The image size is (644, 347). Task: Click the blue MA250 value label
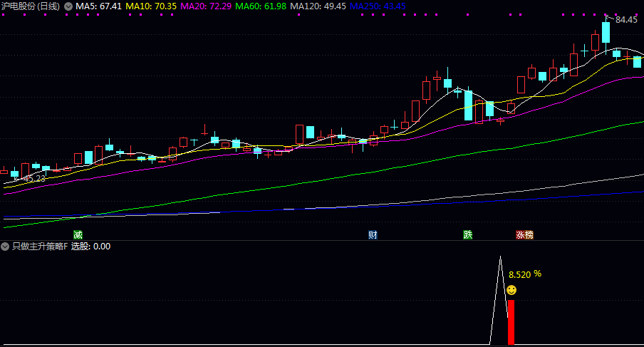378,6
